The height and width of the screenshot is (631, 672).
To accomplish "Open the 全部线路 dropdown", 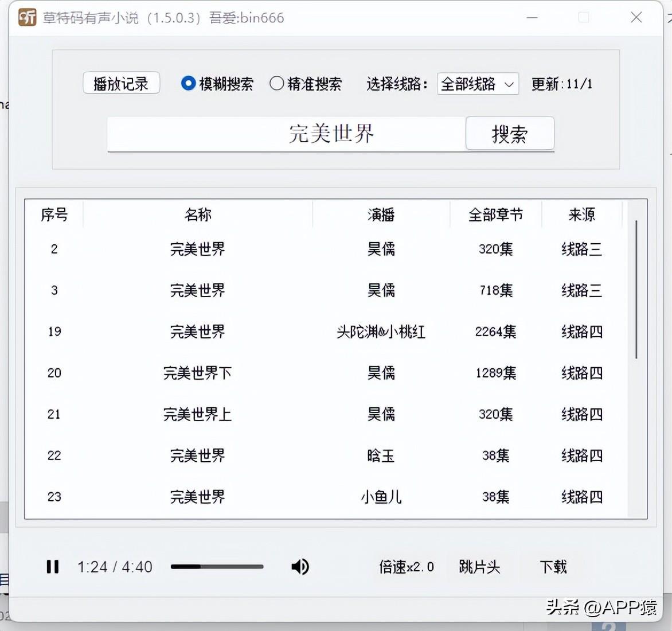I will click(x=478, y=84).
